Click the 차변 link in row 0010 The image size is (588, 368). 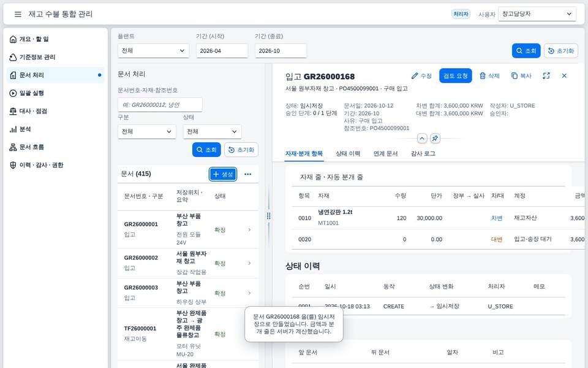pos(497,218)
